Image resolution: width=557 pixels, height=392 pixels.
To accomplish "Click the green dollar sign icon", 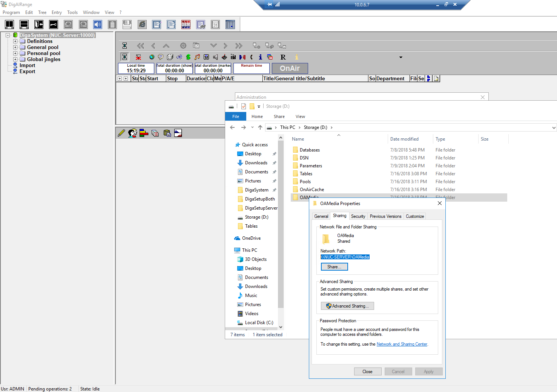I will click(188, 57).
